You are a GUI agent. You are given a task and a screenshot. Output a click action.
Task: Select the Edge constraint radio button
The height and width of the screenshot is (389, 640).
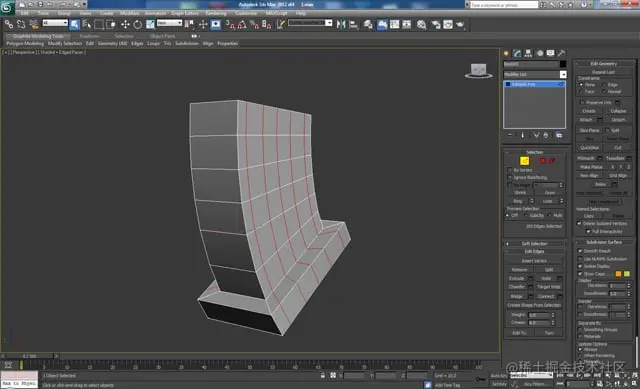604,85
